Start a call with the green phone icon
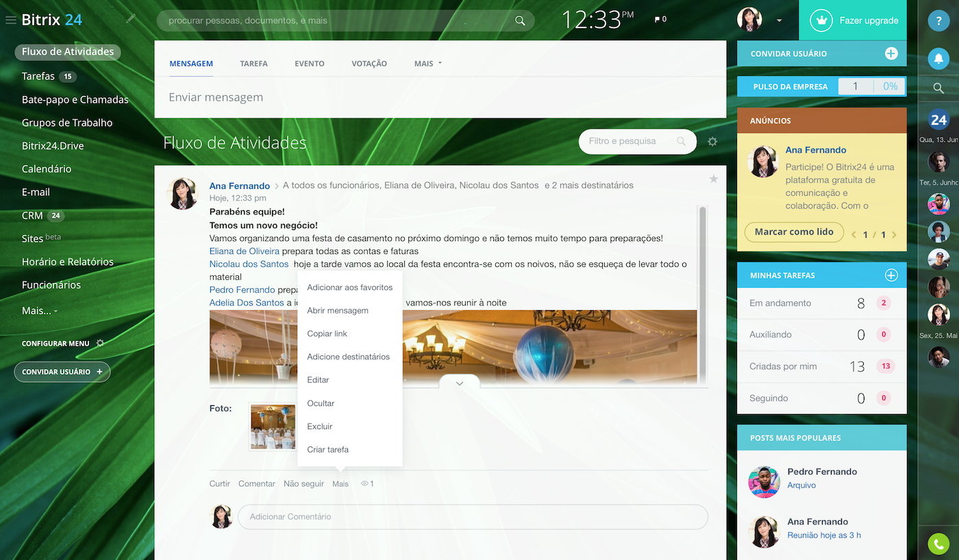Image resolution: width=959 pixels, height=560 pixels. pos(938,544)
